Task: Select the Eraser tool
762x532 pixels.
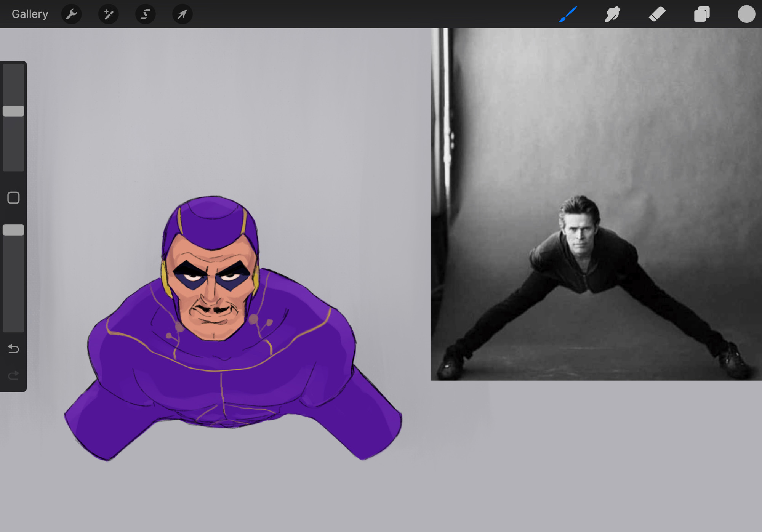Action: pos(657,14)
